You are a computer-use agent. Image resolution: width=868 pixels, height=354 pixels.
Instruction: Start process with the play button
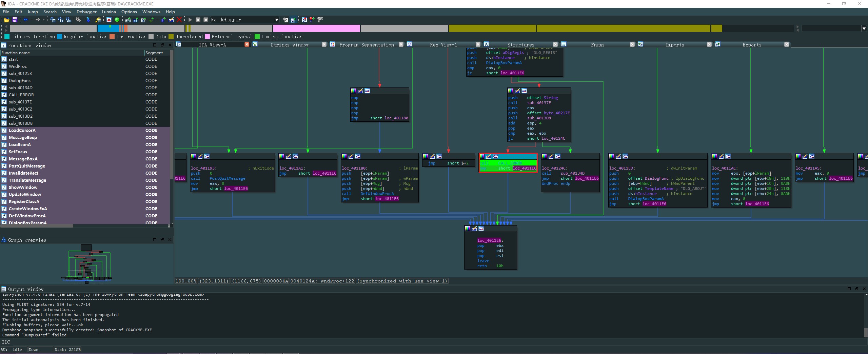coord(190,20)
